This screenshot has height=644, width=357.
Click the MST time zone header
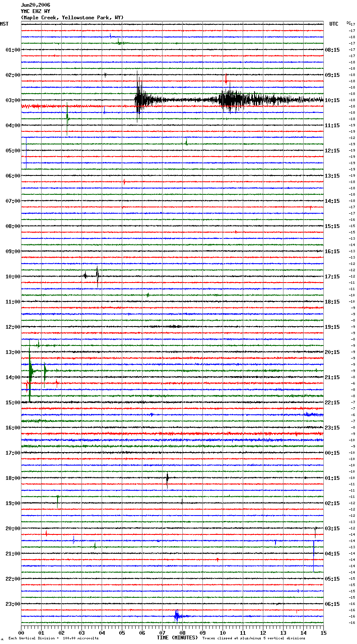click(4, 24)
